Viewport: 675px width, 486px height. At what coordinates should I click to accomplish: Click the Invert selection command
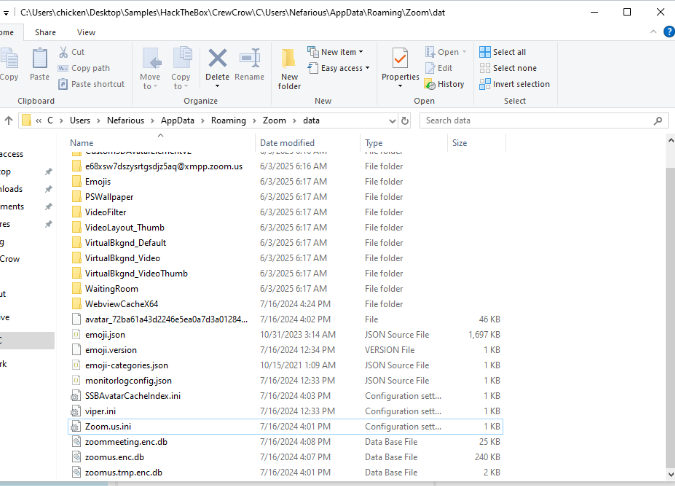pyautogui.click(x=514, y=84)
